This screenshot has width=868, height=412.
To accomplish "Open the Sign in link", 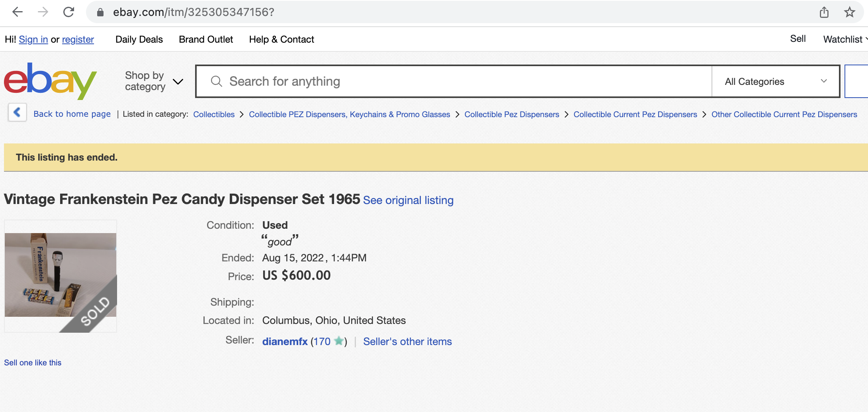I will [33, 39].
